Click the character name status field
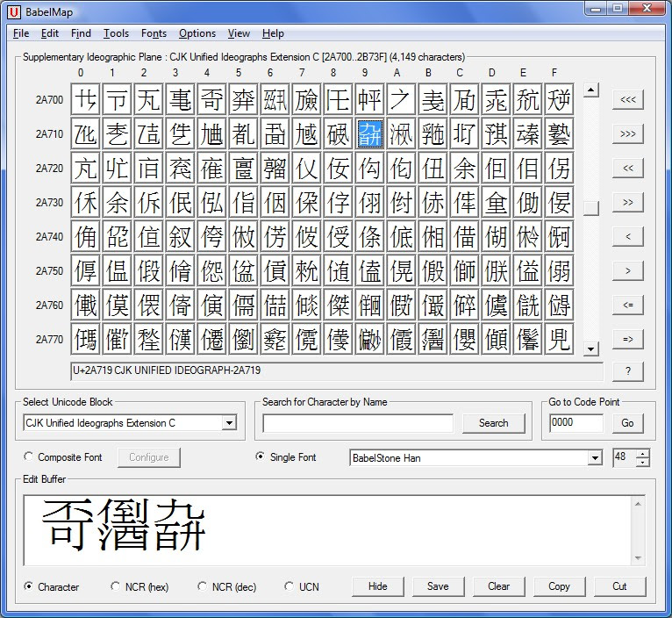This screenshot has width=672, height=618. [x=337, y=371]
